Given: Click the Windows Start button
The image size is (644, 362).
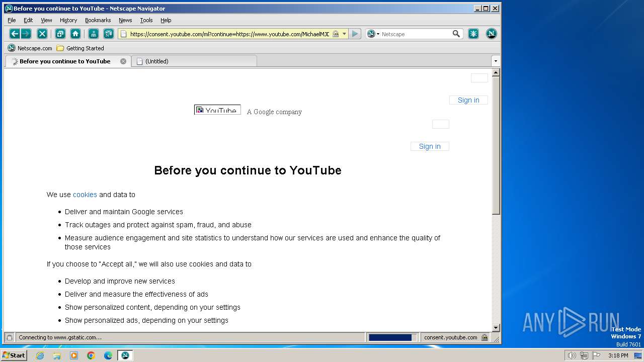Looking at the screenshot, I should (14, 355).
